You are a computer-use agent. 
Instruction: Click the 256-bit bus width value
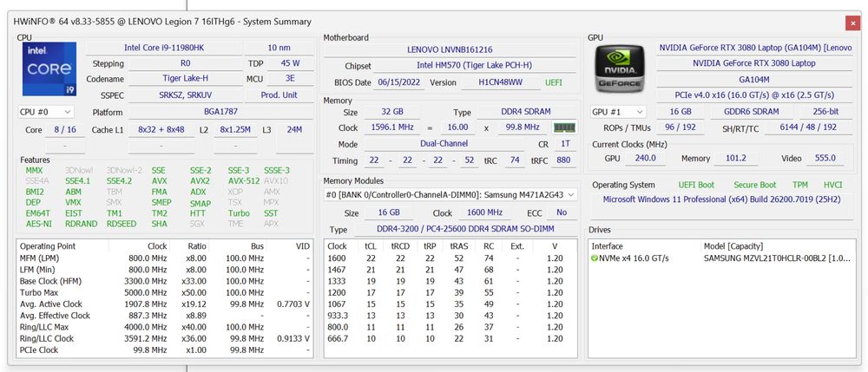[x=826, y=112]
